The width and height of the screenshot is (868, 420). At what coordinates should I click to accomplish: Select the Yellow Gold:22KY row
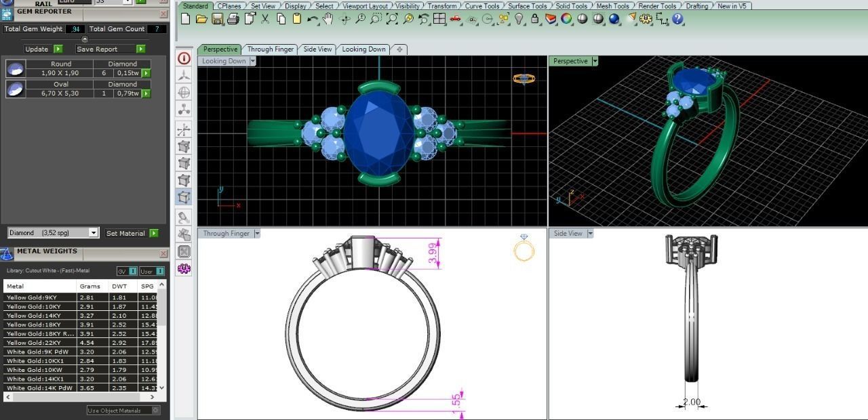click(x=80, y=343)
